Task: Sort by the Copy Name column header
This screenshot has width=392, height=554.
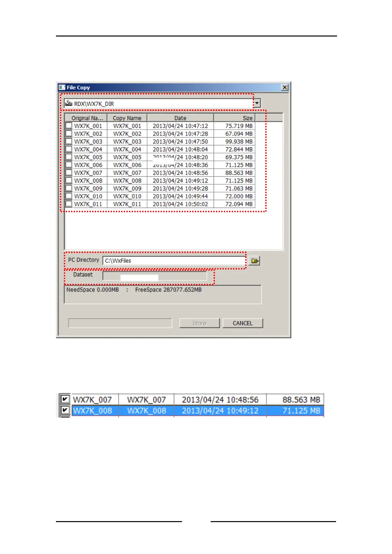Action: pos(127,118)
